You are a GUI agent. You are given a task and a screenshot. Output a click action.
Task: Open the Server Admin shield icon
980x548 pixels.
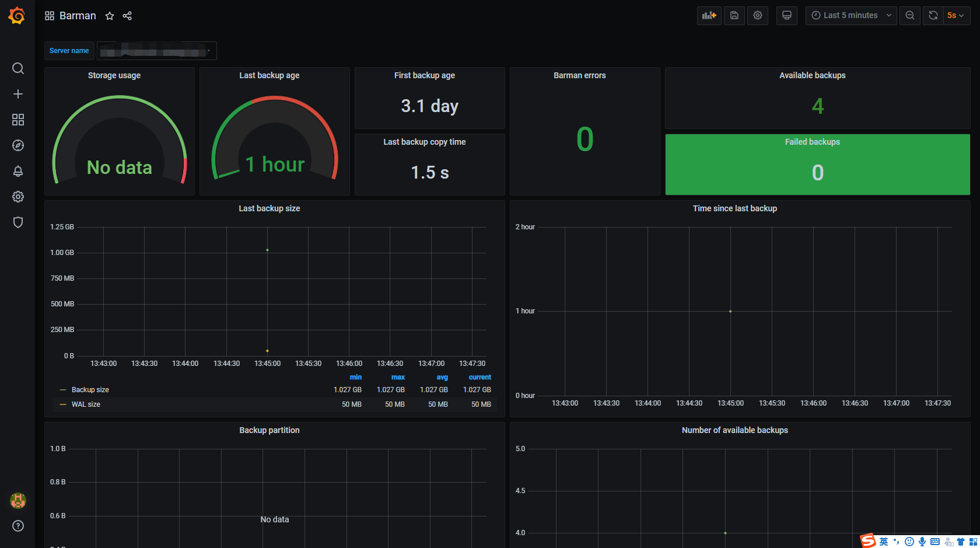(18, 222)
